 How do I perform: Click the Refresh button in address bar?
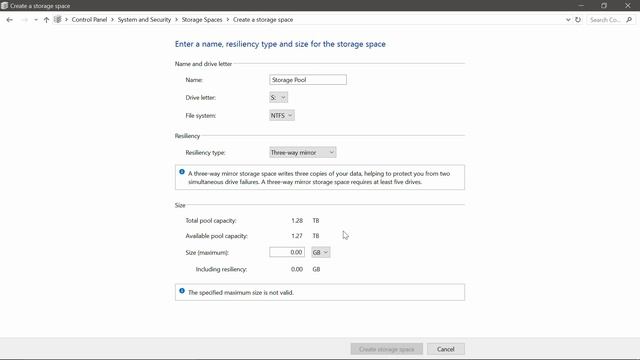coord(578,20)
